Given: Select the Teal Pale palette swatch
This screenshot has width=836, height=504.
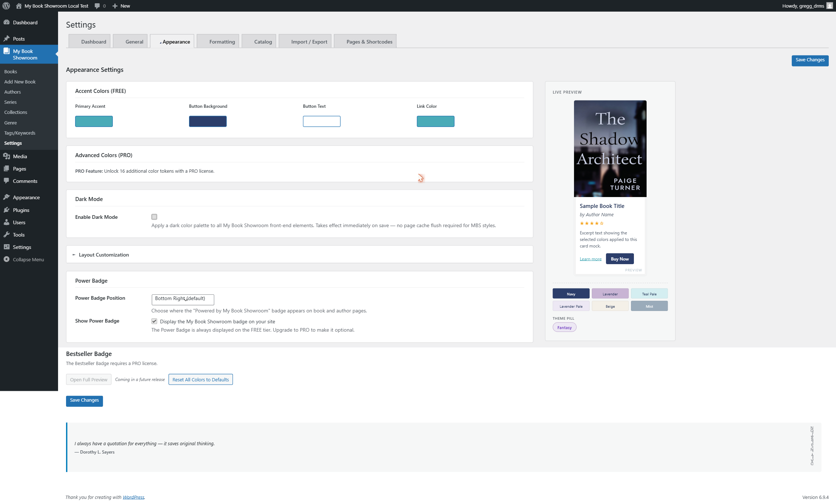Looking at the screenshot, I should point(649,294).
